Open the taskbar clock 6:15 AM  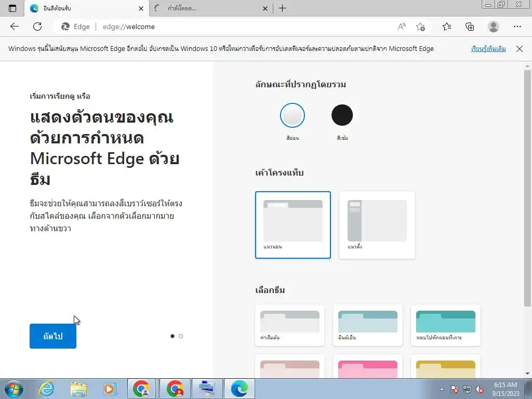point(506,389)
